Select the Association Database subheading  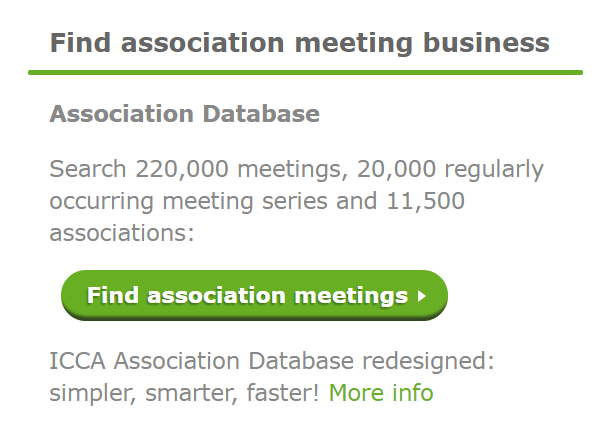point(184,114)
